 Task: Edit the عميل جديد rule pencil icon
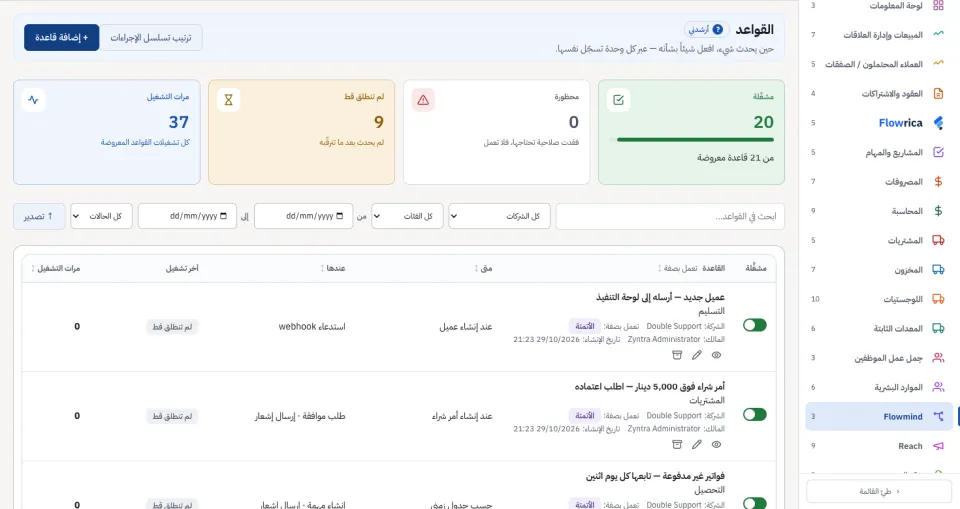click(697, 355)
